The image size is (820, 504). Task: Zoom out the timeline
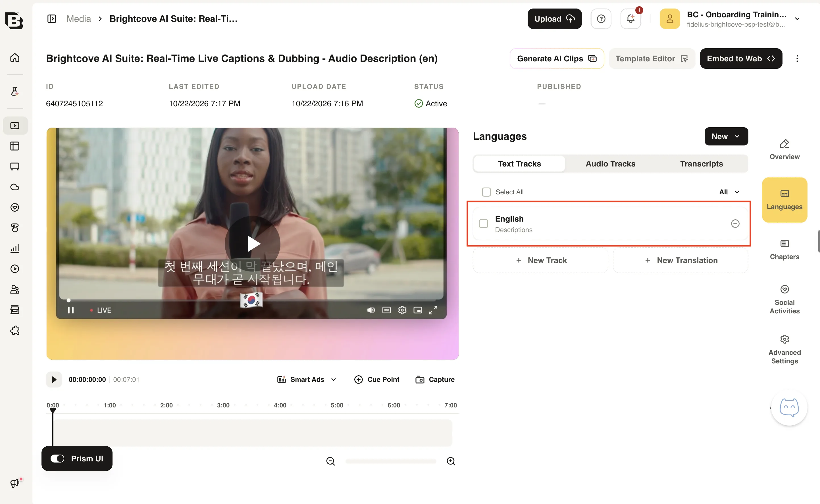(330, 461)
